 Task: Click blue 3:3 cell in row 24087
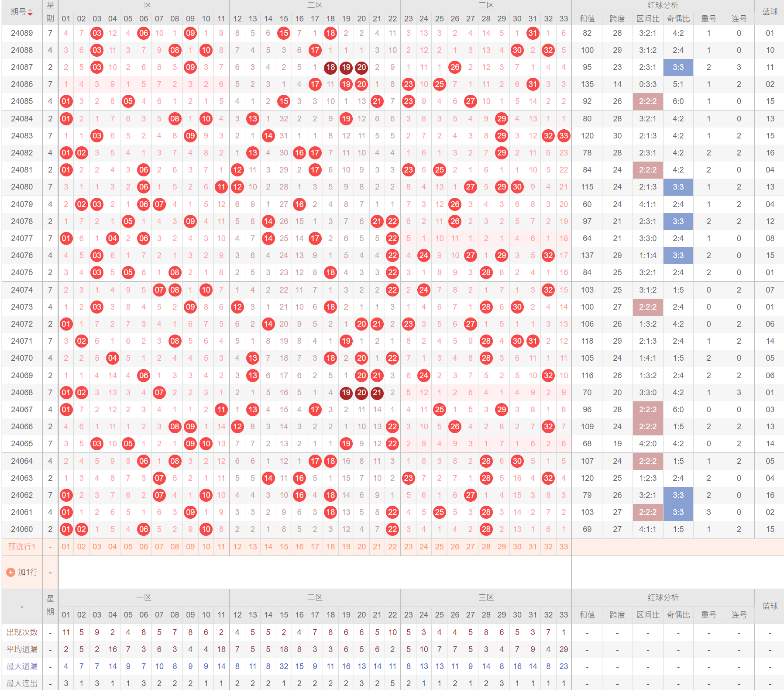[x=678, y=67]
